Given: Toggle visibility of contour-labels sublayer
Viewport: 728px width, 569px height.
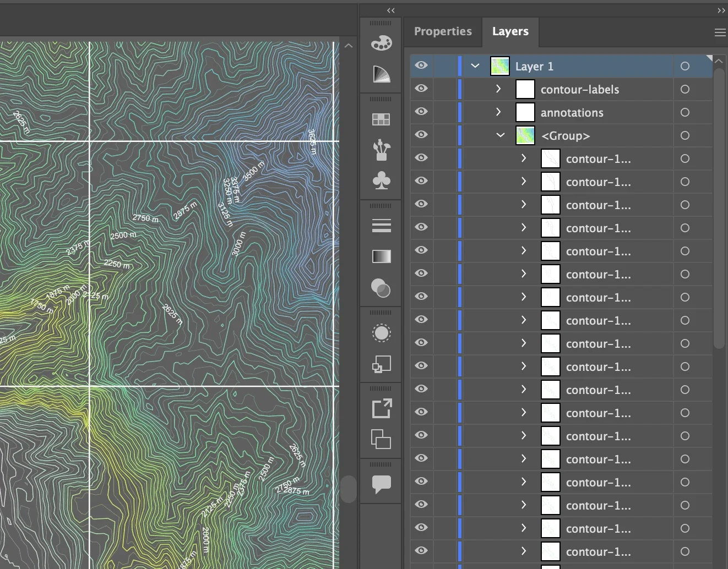Looking at the screenshot, I should (x=421, y=89).
